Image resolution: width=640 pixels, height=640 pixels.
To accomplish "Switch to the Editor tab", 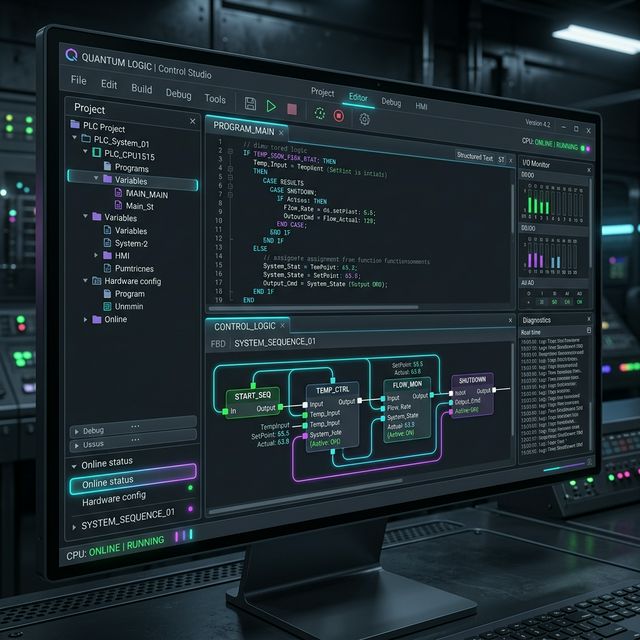I will point(358,97).
